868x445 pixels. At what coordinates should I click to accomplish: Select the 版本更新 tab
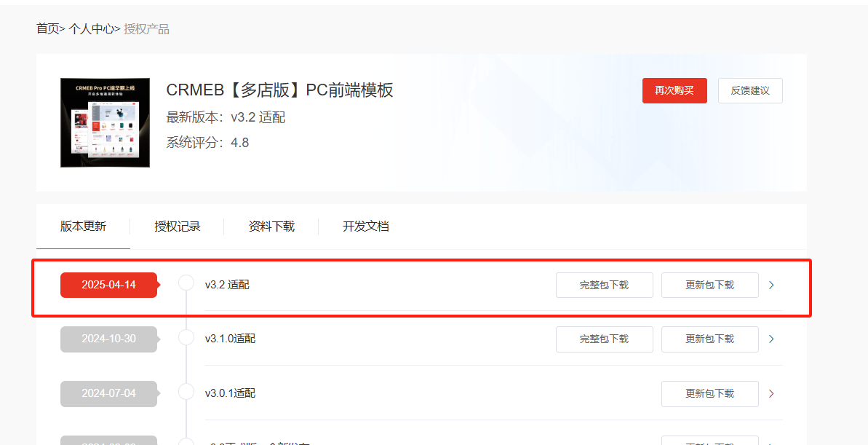coord(83,226)
